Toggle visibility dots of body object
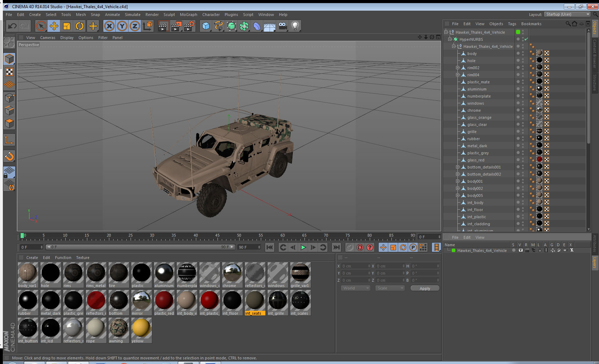 click(x=523, y=54)
